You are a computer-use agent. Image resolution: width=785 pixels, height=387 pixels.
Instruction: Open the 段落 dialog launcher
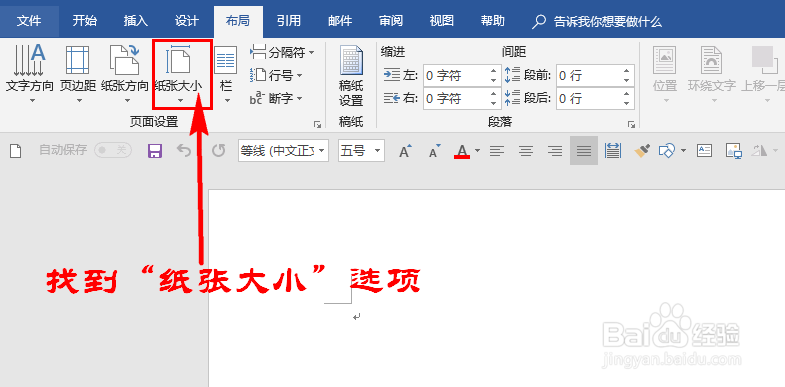point(631,124)
